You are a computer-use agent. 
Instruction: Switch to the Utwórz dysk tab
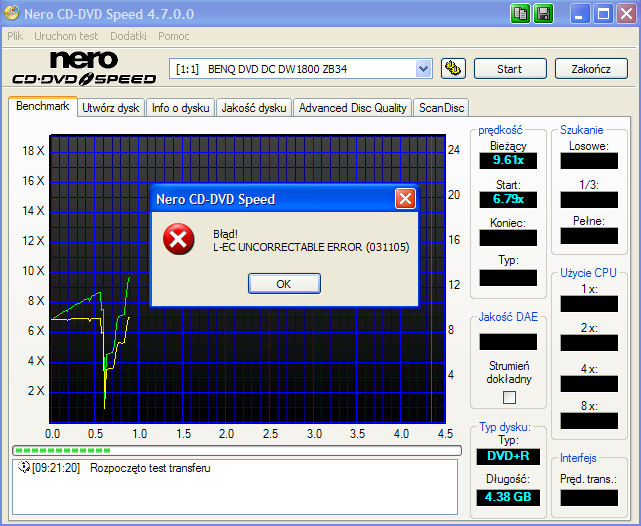click(x=111, y=108)
